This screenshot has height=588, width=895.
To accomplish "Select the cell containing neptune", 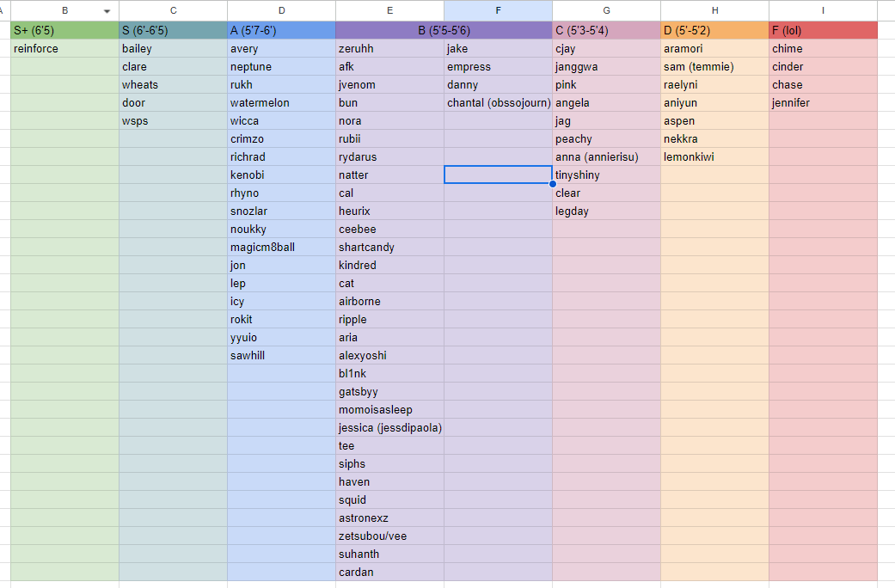I will pyautogui.click(x=281, y=67).
